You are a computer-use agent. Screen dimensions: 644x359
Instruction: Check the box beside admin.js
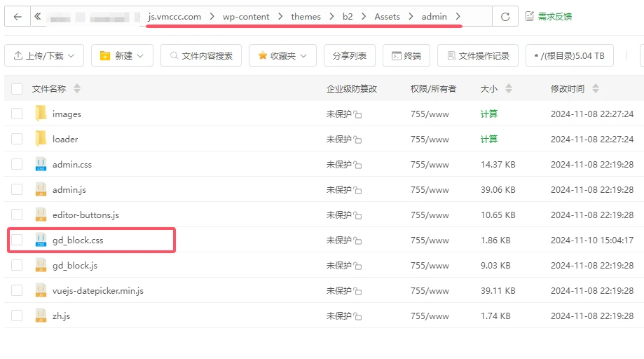(17, 189)
